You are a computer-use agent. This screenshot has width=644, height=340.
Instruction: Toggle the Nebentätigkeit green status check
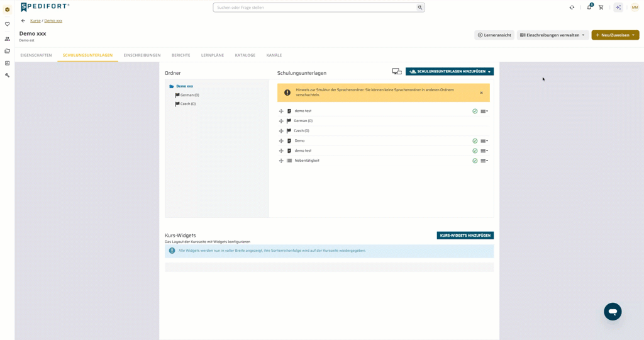tap(475, 161)
